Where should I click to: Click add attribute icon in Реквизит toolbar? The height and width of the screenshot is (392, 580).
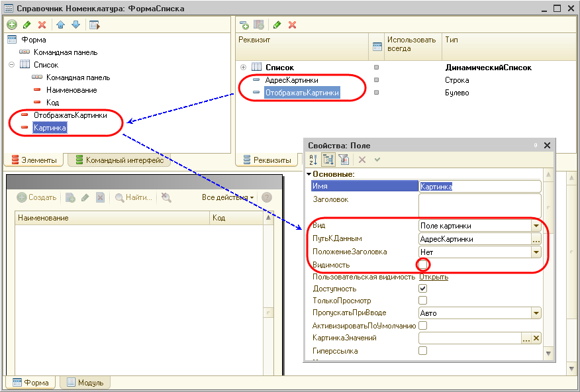click(244, 24)
